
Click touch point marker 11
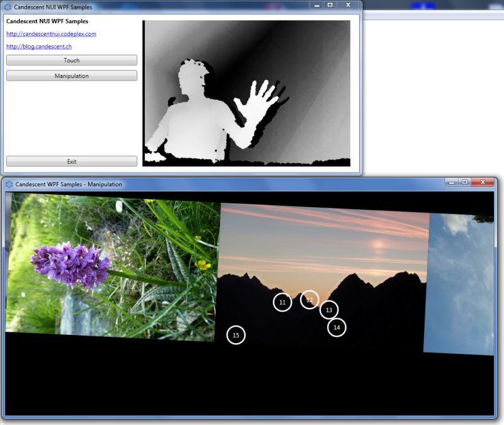tap(282, 303)
